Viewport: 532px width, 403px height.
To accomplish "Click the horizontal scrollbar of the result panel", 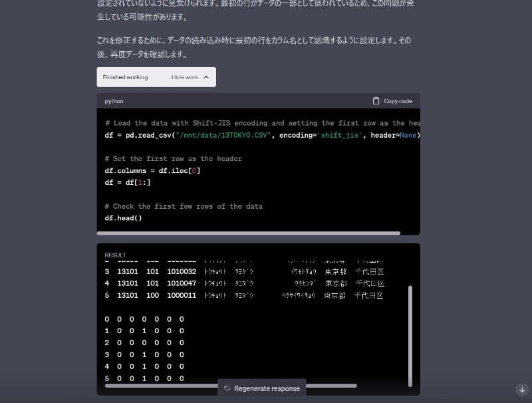I will tap(231, 386).
